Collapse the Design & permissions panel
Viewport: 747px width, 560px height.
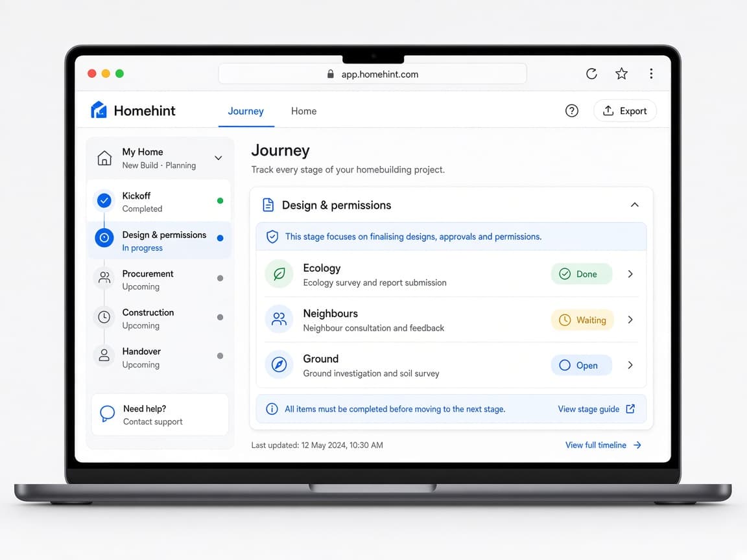635,205
